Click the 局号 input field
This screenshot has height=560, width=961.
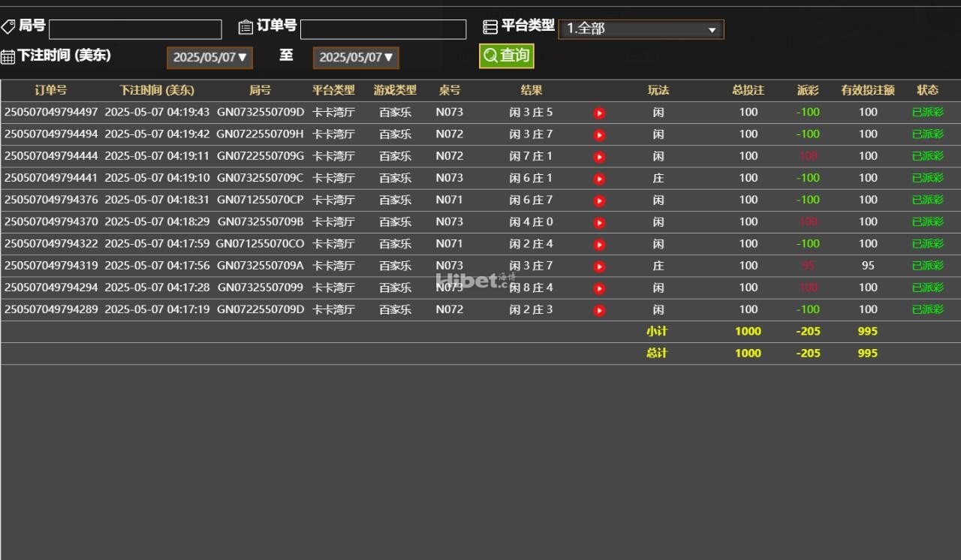point(135,29)
